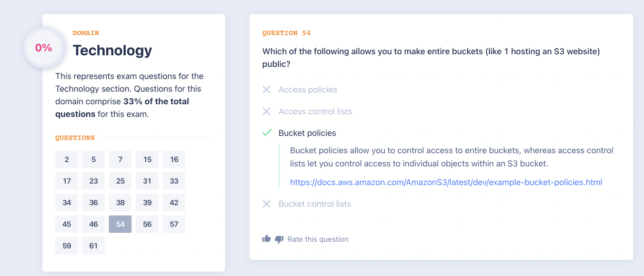Click the 0% score circle
Viewport: 644px width, 276px height.
(x=44, y=48)
